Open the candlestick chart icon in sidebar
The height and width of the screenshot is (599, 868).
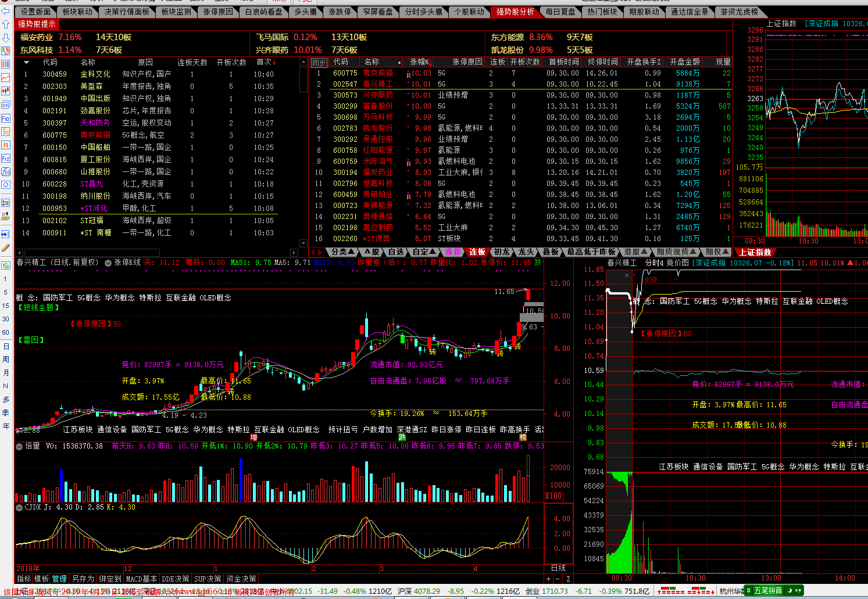pyautogui.click(x=6, y=91)
